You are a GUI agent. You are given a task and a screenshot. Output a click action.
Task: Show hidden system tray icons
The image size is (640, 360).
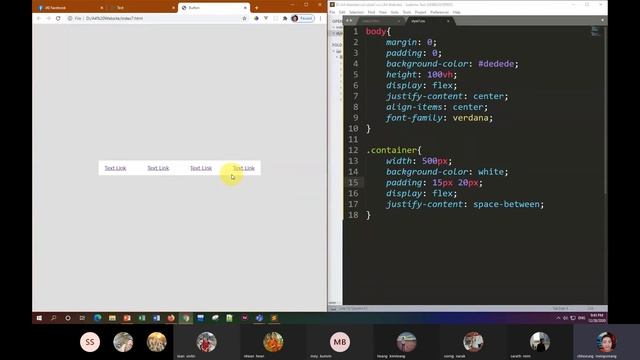click(x=558, y=318)
